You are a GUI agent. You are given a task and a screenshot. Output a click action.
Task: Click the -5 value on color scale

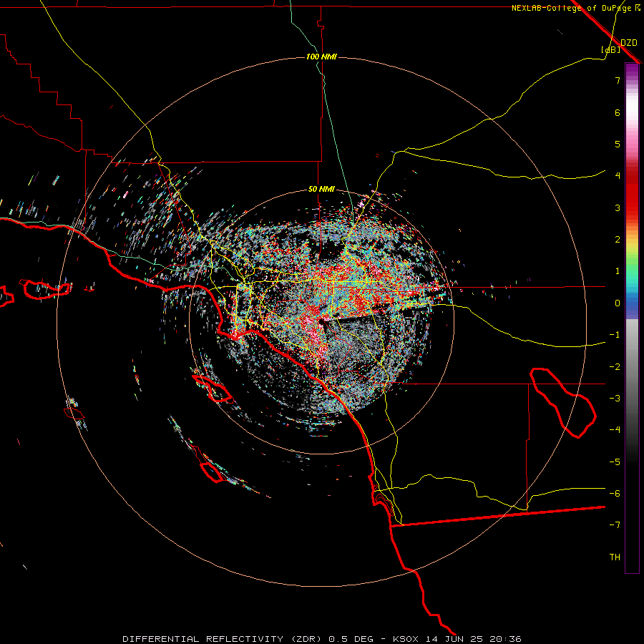click(615, 462)
